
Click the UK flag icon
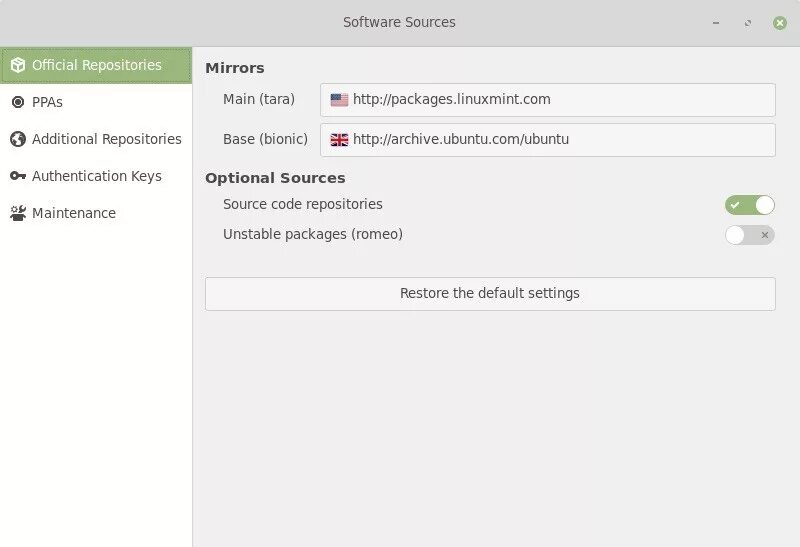[x=340, y=140]
